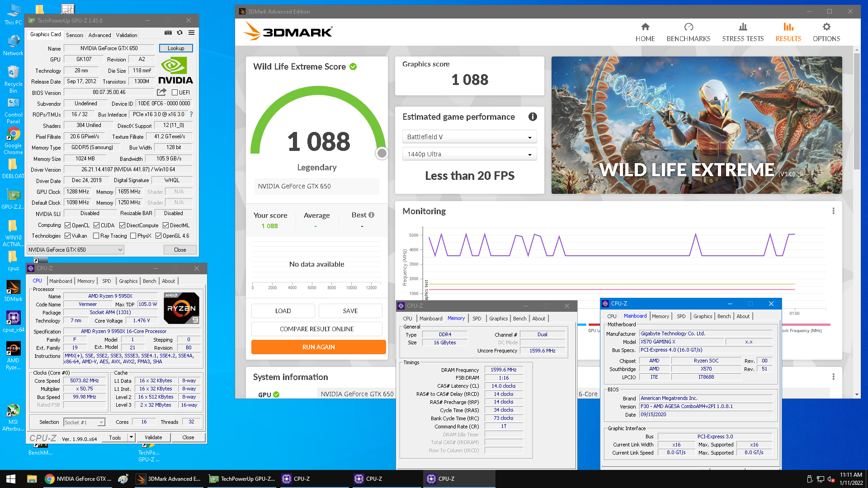This screenshot has width=868, height=488.
Task: Click the 3DMark vertical scrollbar thumb
Action: tap(857, 112)
